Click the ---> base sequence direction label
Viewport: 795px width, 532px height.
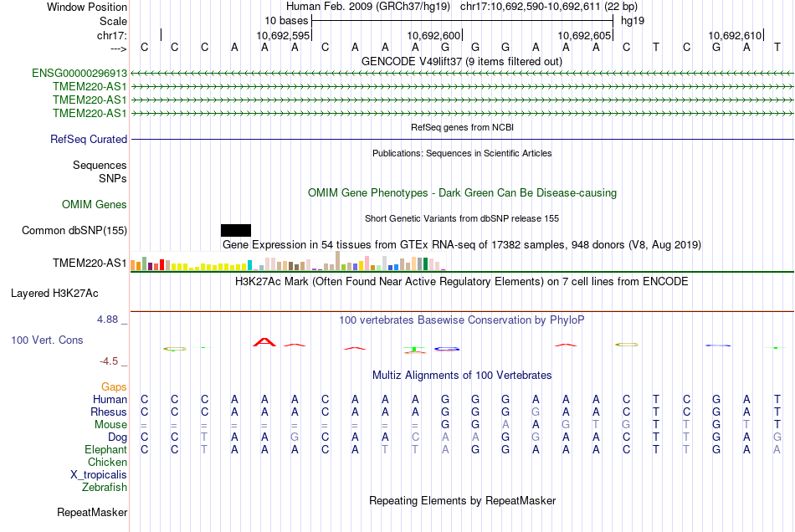click(x=118, y=49)
